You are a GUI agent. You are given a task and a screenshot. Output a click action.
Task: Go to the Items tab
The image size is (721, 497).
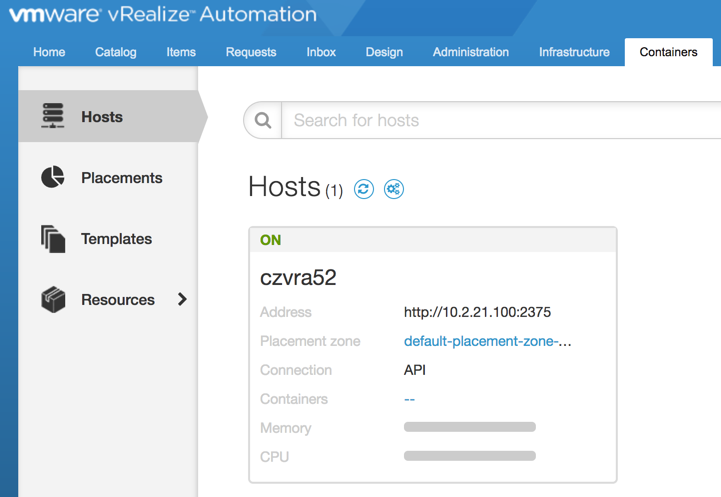pyautogui.click(x=181, y=52)
